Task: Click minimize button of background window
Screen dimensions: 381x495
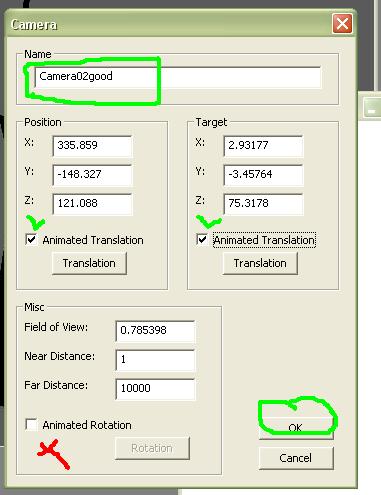Action: tap(371, 108)
